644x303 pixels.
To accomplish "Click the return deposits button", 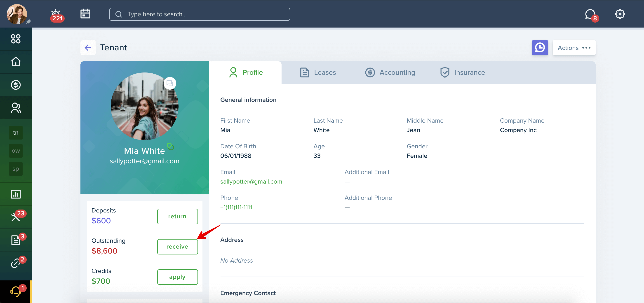I will (x=178, y=216).
